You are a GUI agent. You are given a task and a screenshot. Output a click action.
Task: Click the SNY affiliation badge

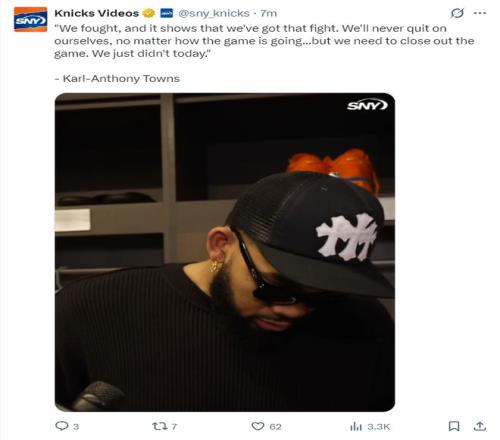tap(167, 13)
